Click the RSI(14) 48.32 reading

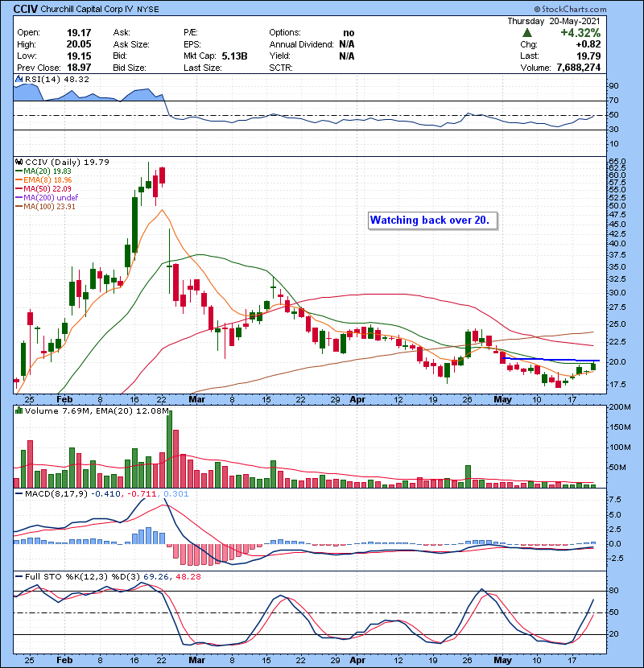57,79
